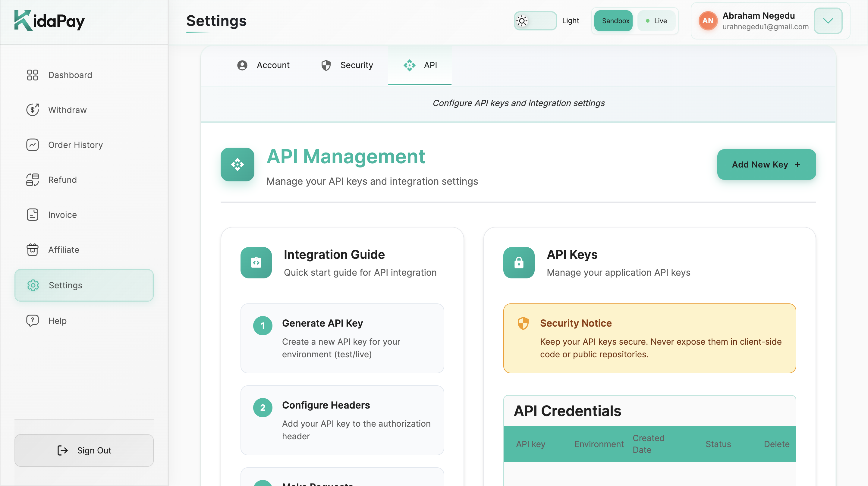Toggle the Light theme switch
This screenshot has height=486, width=868.
pyautogui.click(x=536, y=21)
